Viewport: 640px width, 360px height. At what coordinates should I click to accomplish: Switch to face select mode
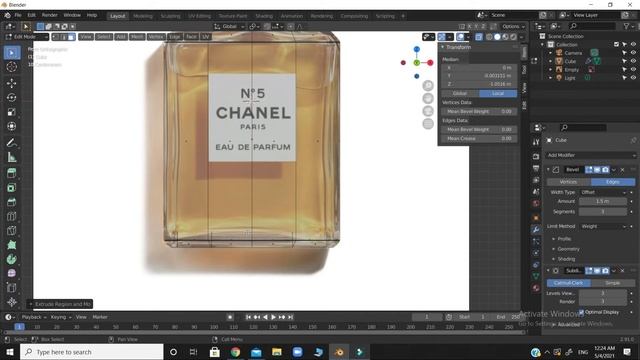(71, 37)
